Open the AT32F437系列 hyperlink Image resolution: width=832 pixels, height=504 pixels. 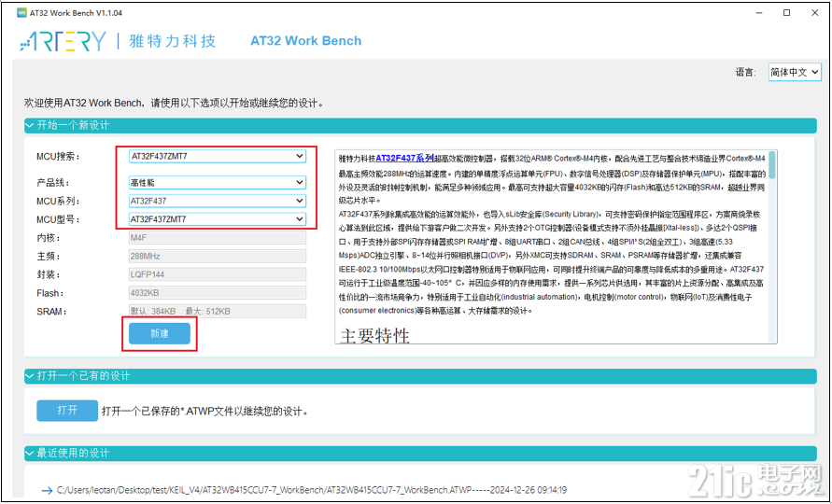[x=404, y=158]
